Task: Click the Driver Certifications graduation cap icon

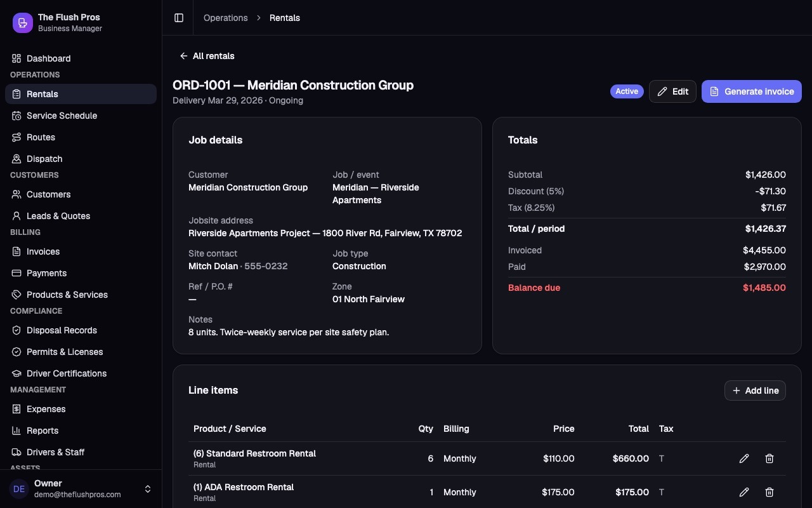Action: pos(16,373)
